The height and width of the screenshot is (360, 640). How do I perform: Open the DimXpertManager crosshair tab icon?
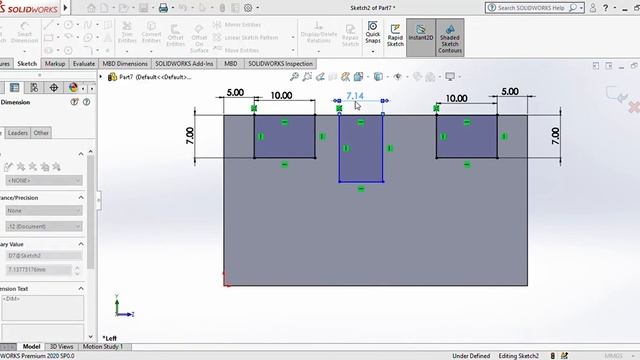point(53,88)
